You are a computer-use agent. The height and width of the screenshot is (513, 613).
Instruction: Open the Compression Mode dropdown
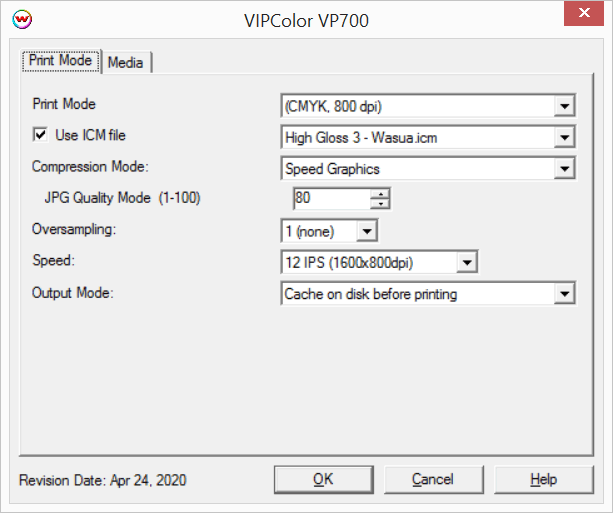click(x=565, y=169)
